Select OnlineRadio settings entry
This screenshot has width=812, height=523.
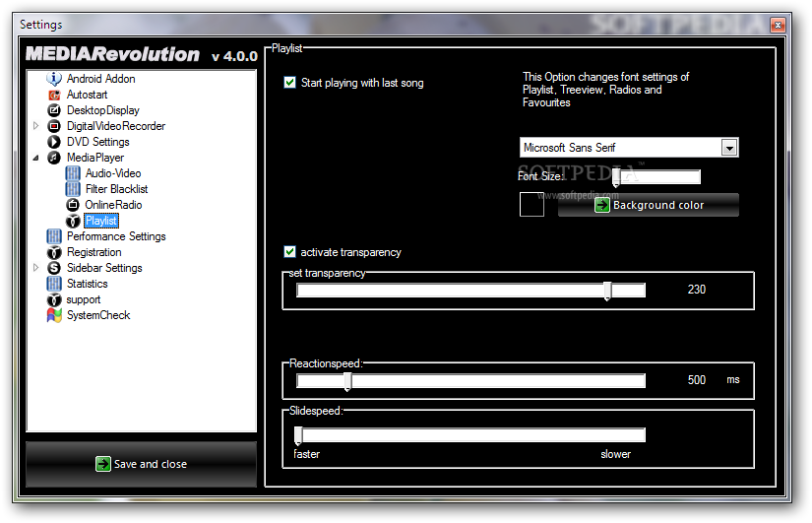[x=113, y=205]
